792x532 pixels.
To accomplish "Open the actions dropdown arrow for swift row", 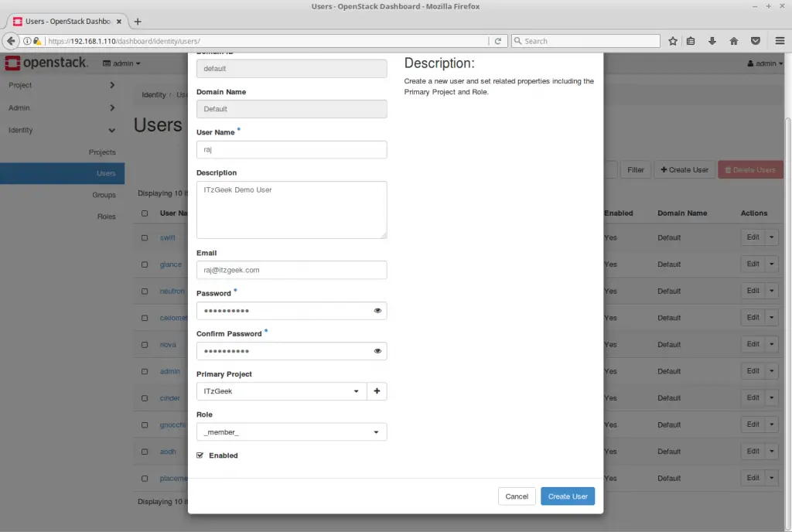I will click(x=771, y=237).
